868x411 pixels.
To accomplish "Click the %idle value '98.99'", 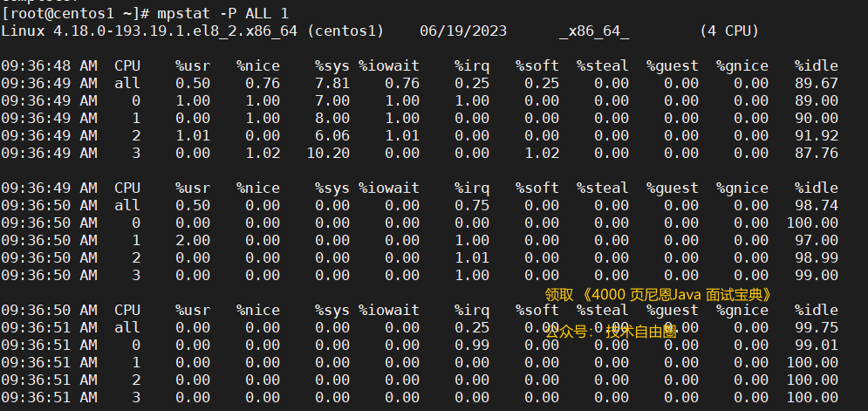I will click(817, 257).
